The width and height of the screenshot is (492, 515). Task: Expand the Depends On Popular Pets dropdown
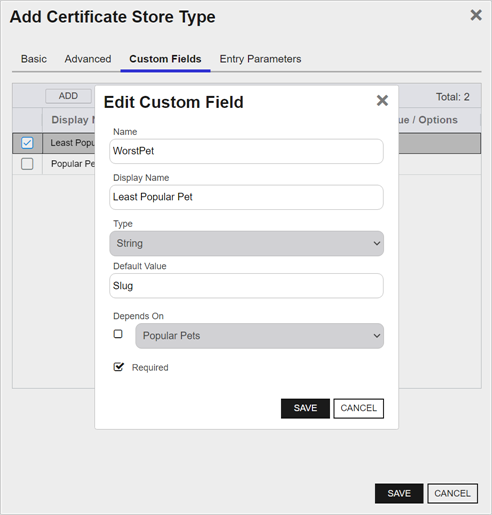[x=259, y=336]
